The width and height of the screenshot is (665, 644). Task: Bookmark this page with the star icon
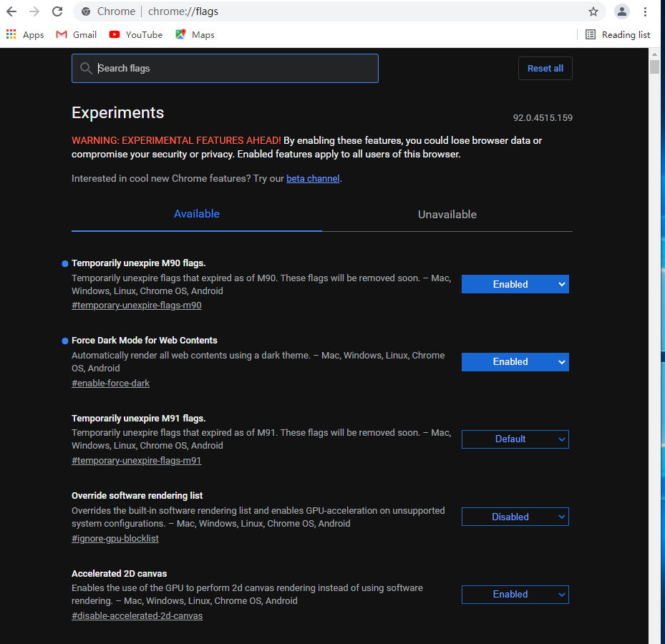[593, 11]
